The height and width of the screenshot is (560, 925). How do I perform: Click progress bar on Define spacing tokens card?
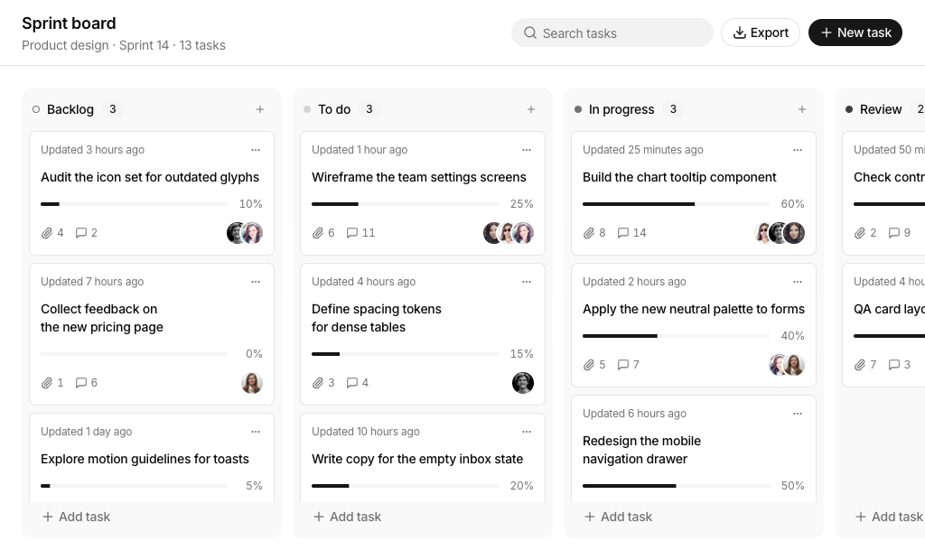pos(406,354)
